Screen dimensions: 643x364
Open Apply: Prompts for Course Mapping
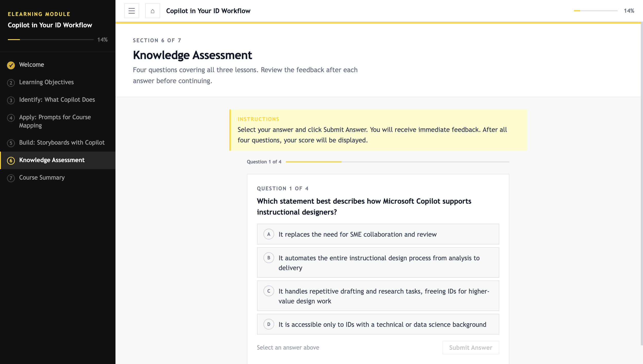55,121
